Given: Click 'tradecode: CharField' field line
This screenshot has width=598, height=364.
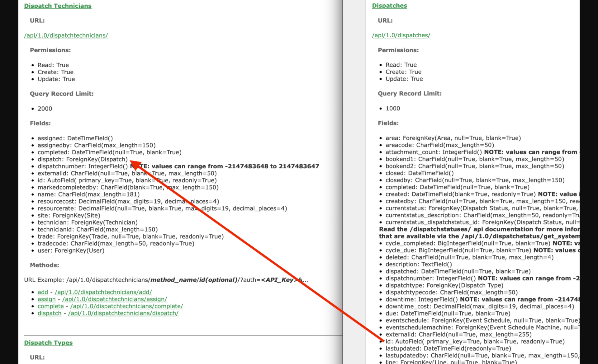Looking at the screenshot, I should [x=116, y=243].
